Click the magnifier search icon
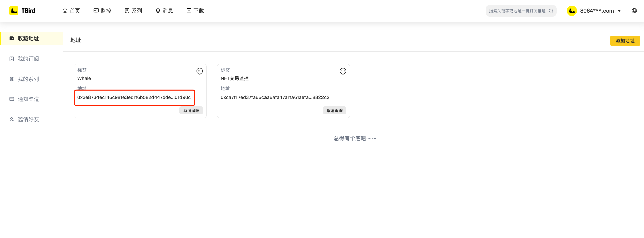Viewport: 644px width, 238px height. click(551, 11)
